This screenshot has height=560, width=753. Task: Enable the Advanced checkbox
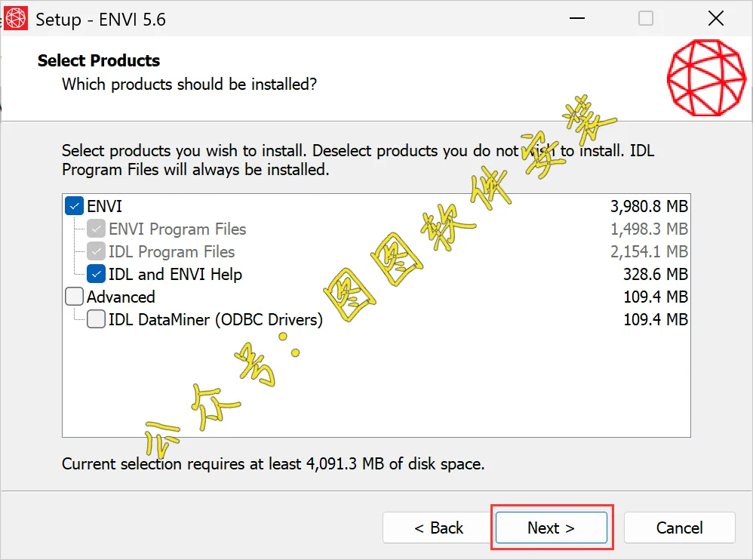click(x=75, y=297)
